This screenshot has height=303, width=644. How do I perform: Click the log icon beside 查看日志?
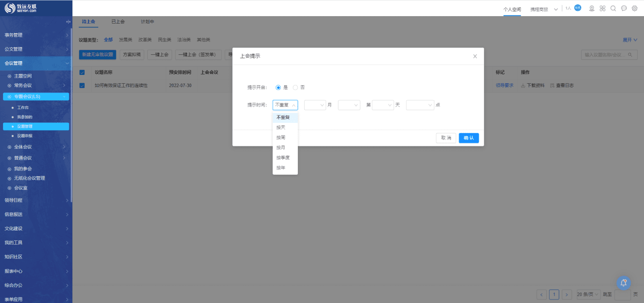point(552,85)
